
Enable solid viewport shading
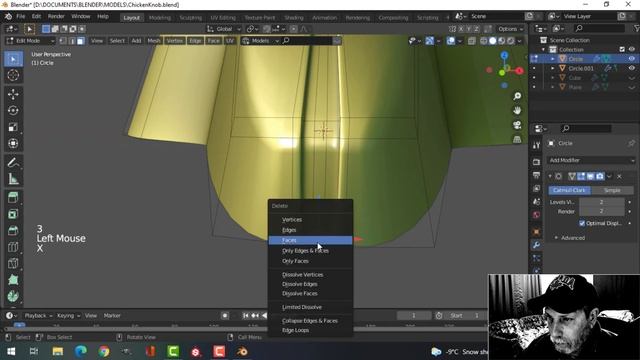pos(493,41)
